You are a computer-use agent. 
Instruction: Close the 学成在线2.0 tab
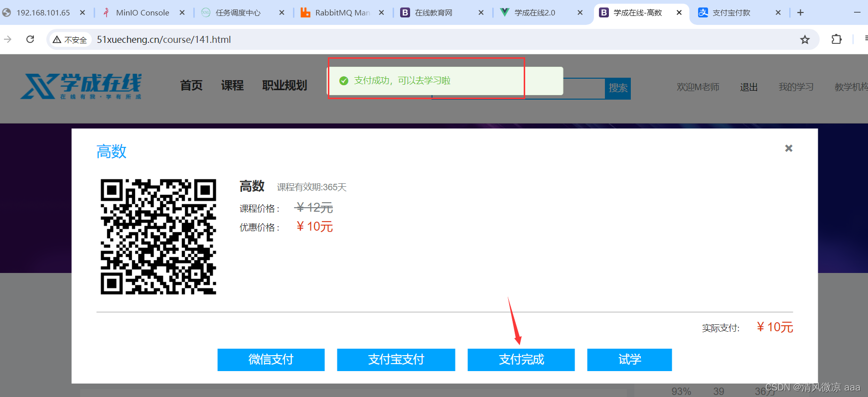pos(580,12)
